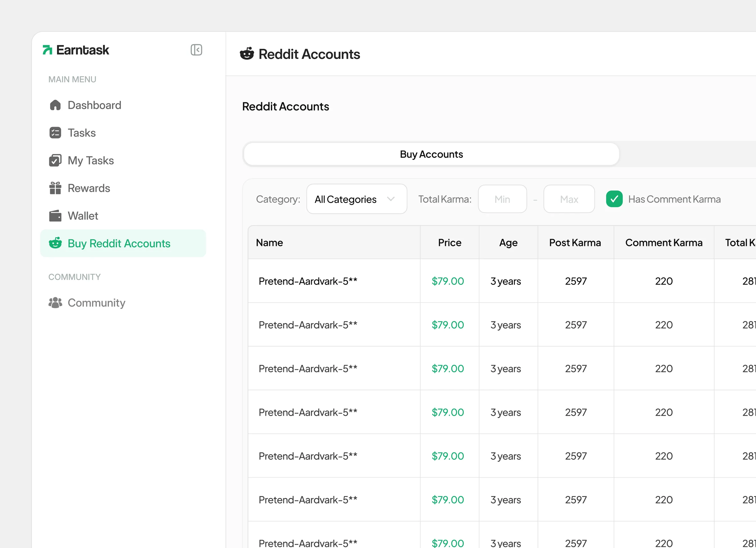
Task: Click the Wallet icon
Action: click(55, 216)
